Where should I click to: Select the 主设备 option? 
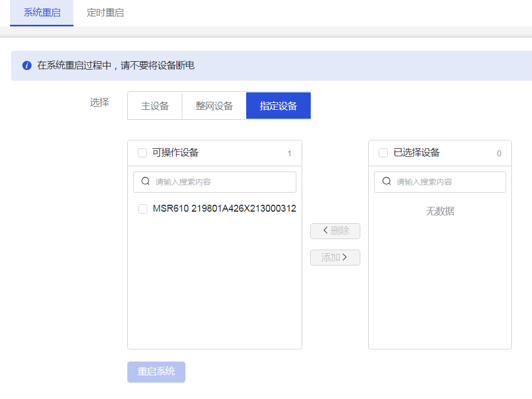[155, 106]
